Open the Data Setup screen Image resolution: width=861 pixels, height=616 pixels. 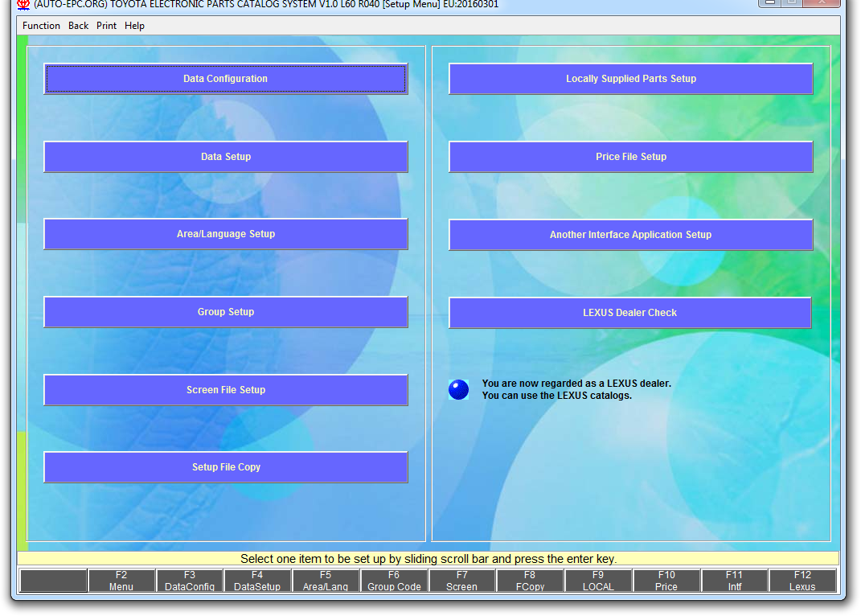226,157
